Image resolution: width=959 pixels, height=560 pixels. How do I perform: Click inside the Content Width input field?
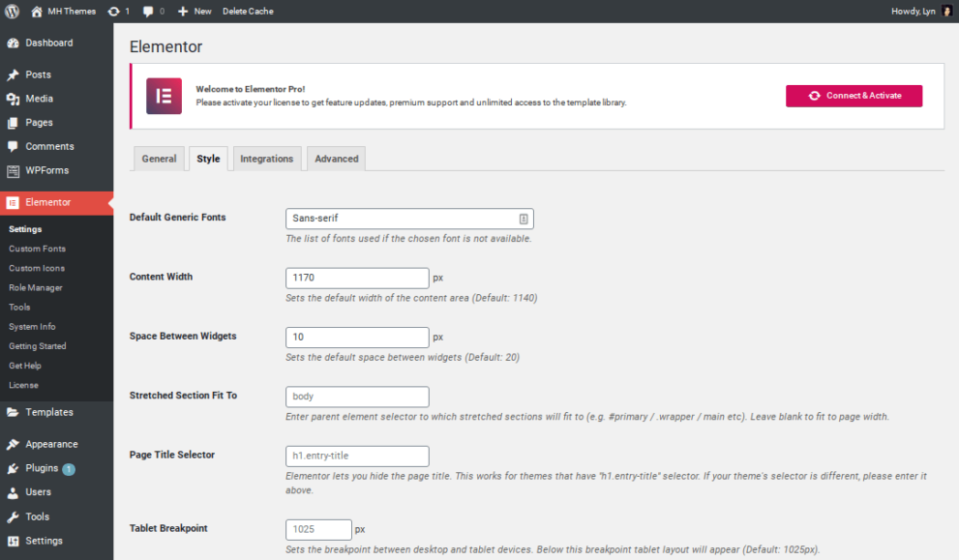point(356,278)
